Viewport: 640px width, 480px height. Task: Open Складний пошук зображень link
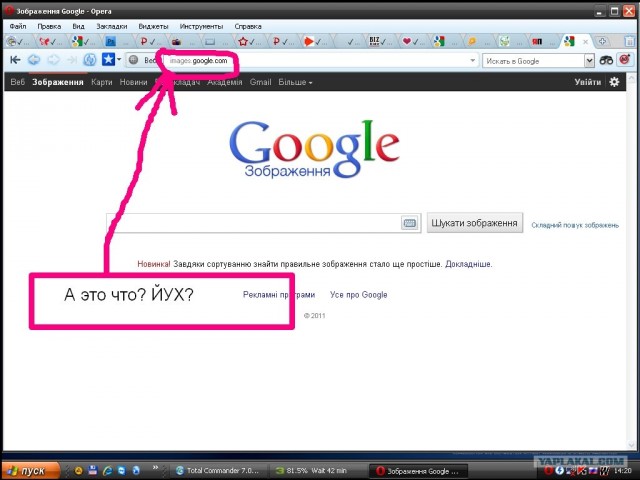pos(575,225)
